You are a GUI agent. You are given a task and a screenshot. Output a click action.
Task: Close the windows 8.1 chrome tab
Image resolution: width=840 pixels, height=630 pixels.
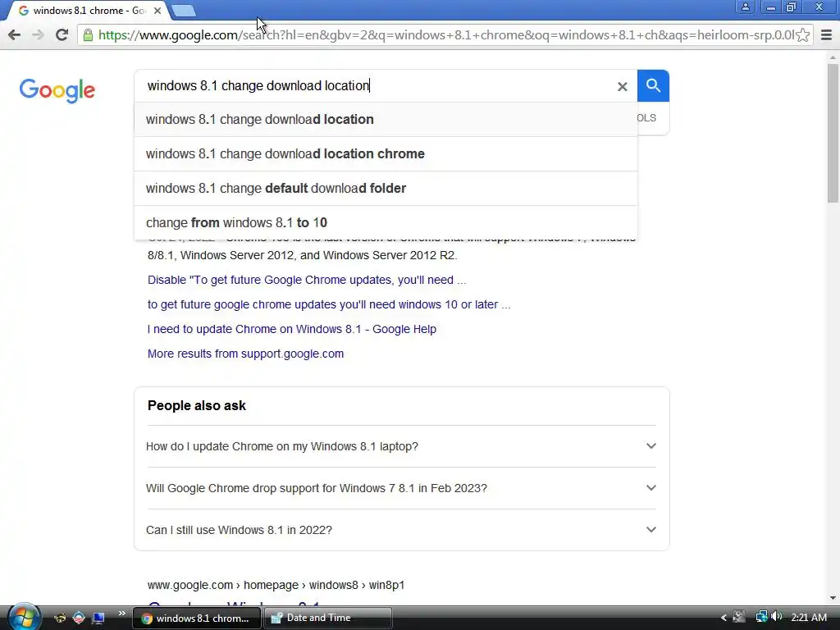click(x=157, y=11)
